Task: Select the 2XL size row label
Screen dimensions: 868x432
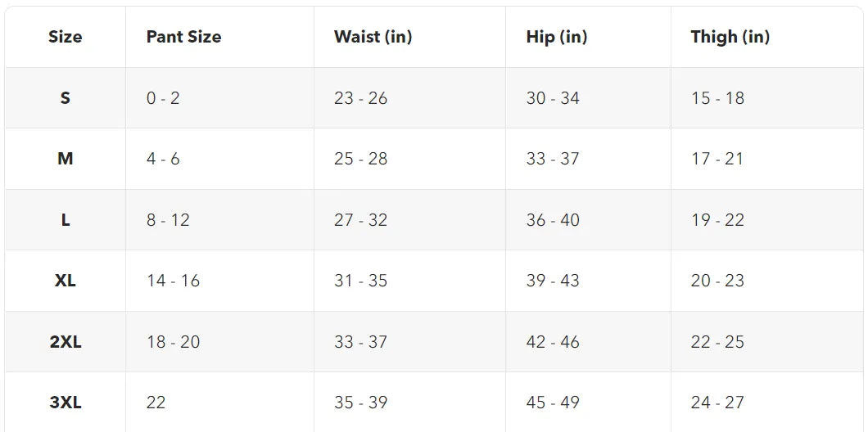Action: (x=66, y=342)
